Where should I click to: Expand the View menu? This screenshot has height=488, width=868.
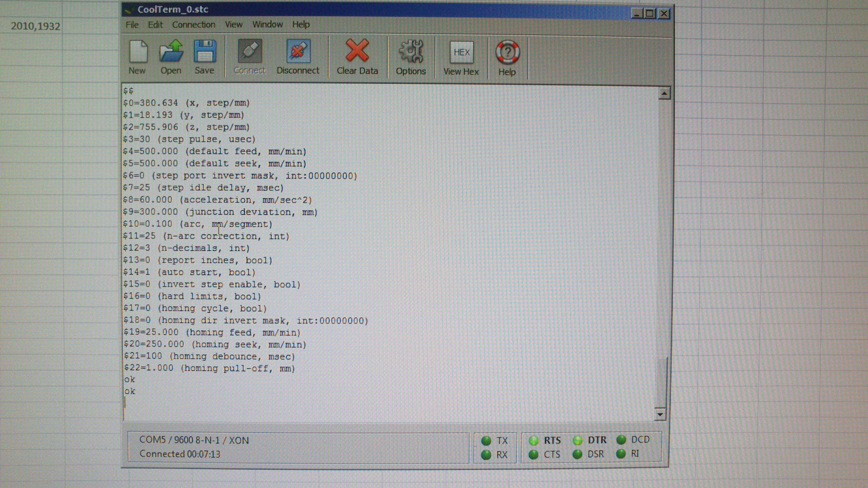point(234,25)
